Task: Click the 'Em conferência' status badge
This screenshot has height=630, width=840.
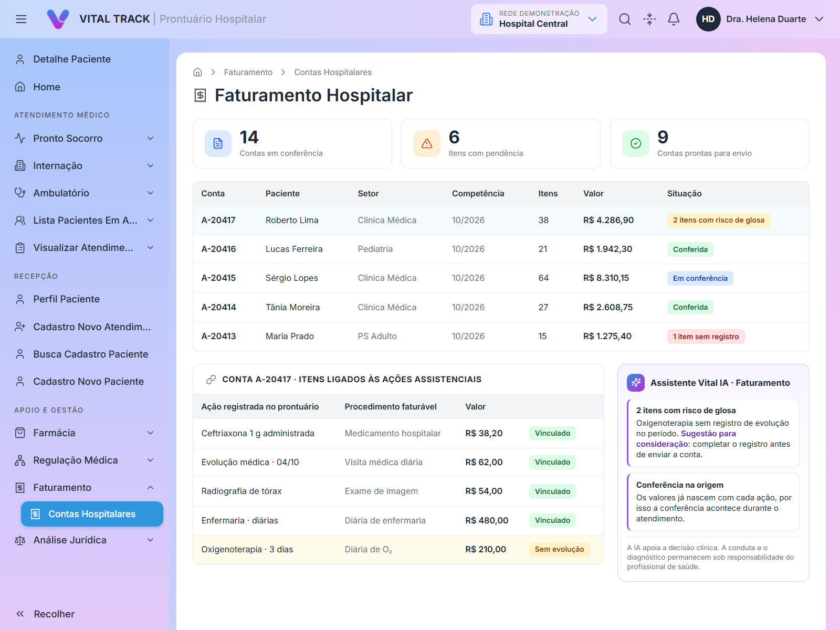Action: pyautogui.click(x=700, y=278)
